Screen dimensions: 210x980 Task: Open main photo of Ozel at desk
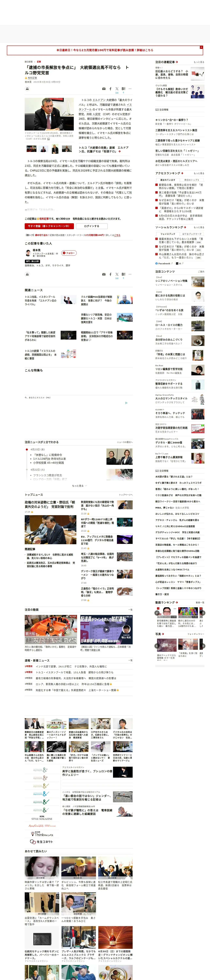click(49, 114)
